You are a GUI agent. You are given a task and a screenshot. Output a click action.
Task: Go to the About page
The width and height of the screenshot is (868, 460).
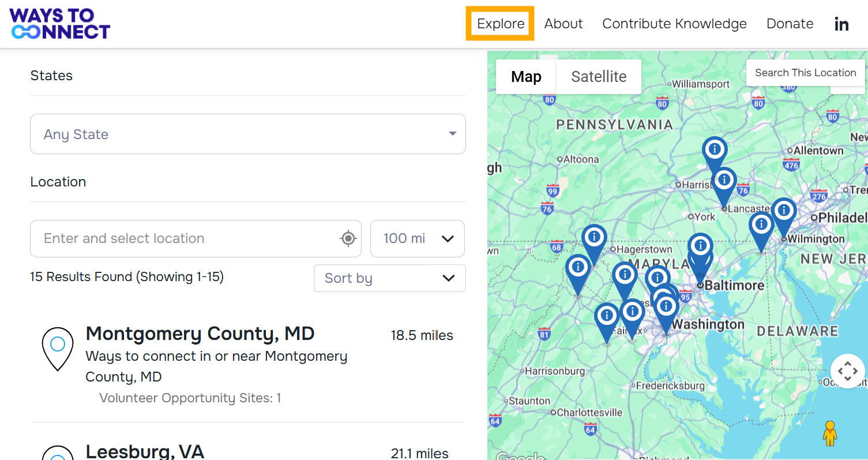pos(563,24)
